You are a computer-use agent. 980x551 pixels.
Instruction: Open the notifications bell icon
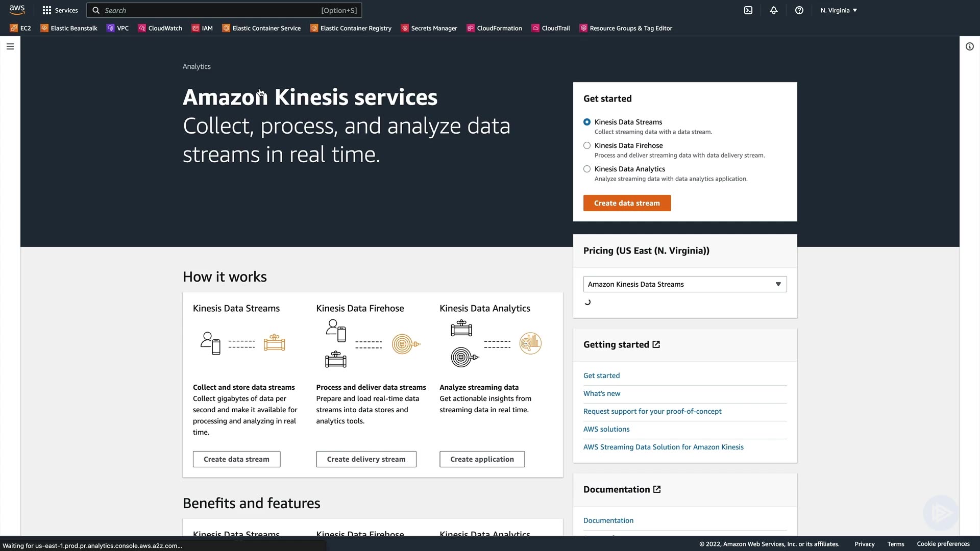coord(774,10)
